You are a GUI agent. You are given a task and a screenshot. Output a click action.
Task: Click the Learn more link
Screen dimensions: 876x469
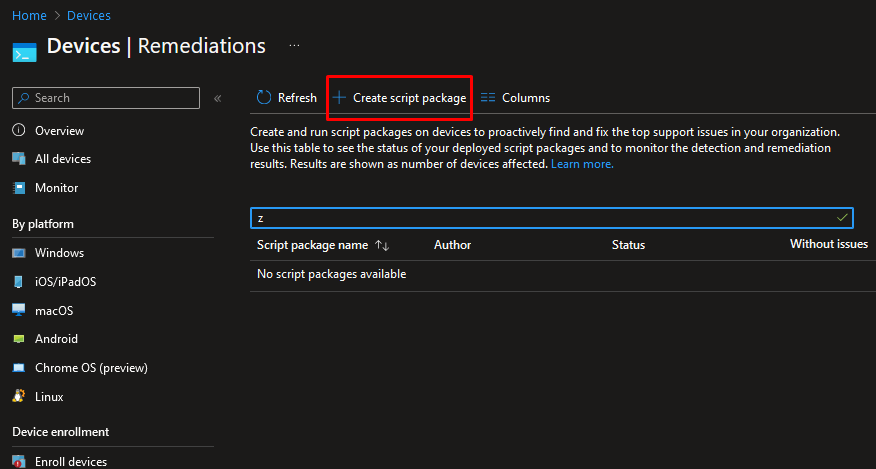(582, 164)
